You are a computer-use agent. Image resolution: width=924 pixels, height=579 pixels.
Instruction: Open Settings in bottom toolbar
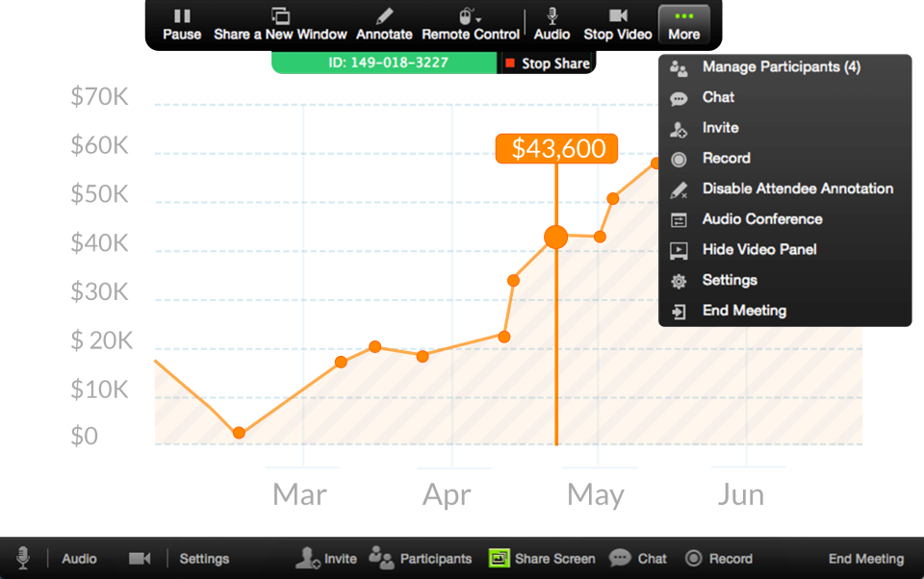pos(204,559)
